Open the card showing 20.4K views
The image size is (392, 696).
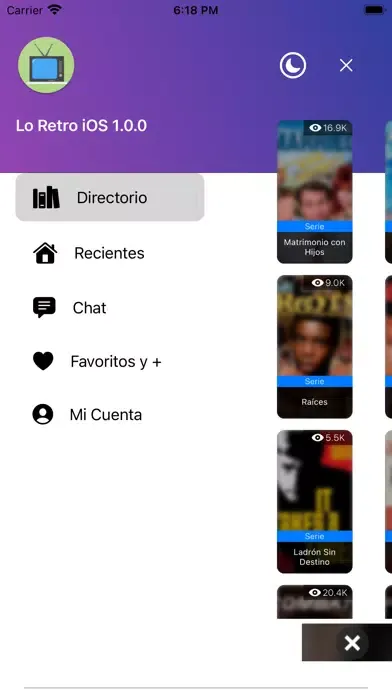coord(315,601)
